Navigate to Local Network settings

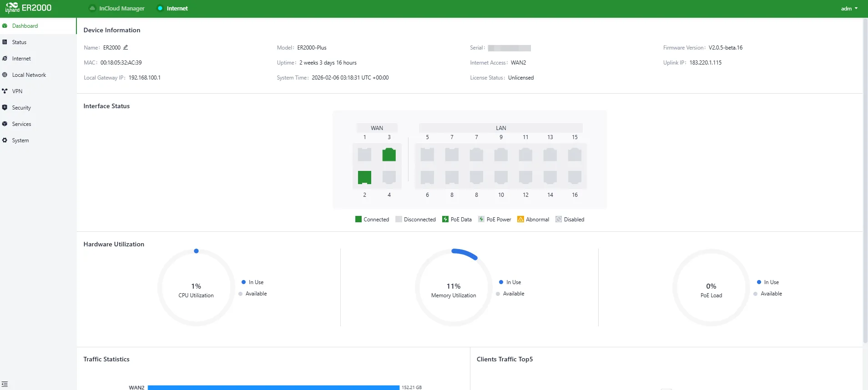point(38,75)
